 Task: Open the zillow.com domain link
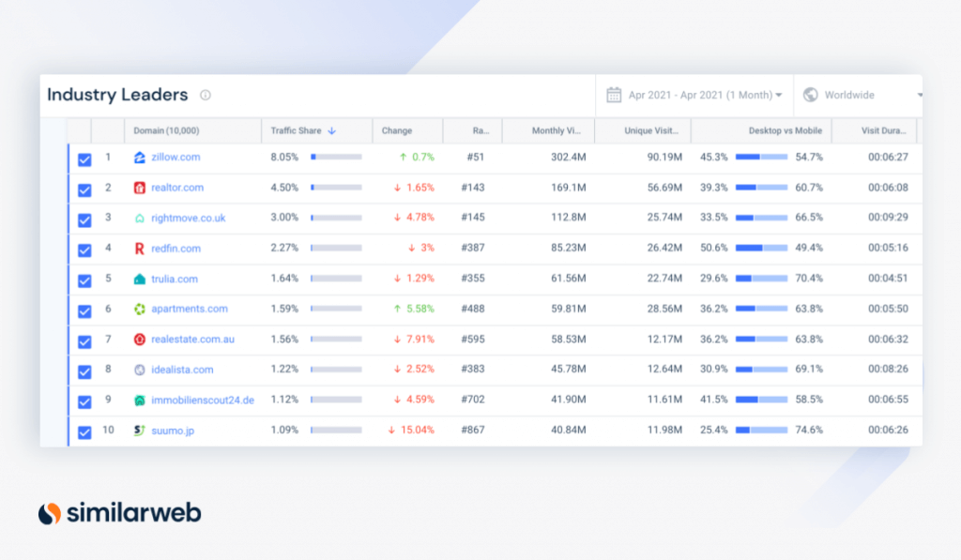175,157
